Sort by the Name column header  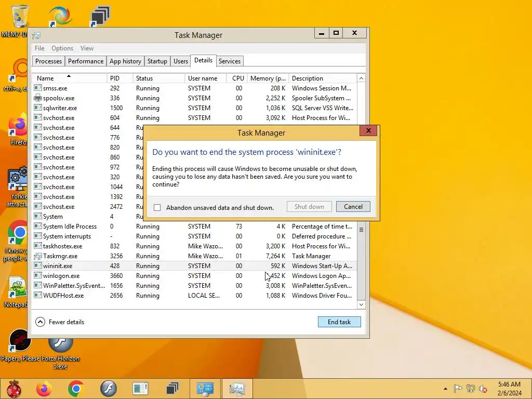70,78
